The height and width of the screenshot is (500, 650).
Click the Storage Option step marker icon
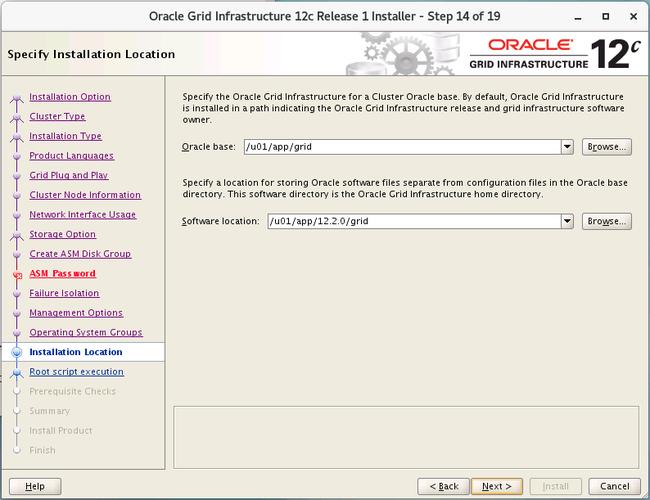(17, 235)
